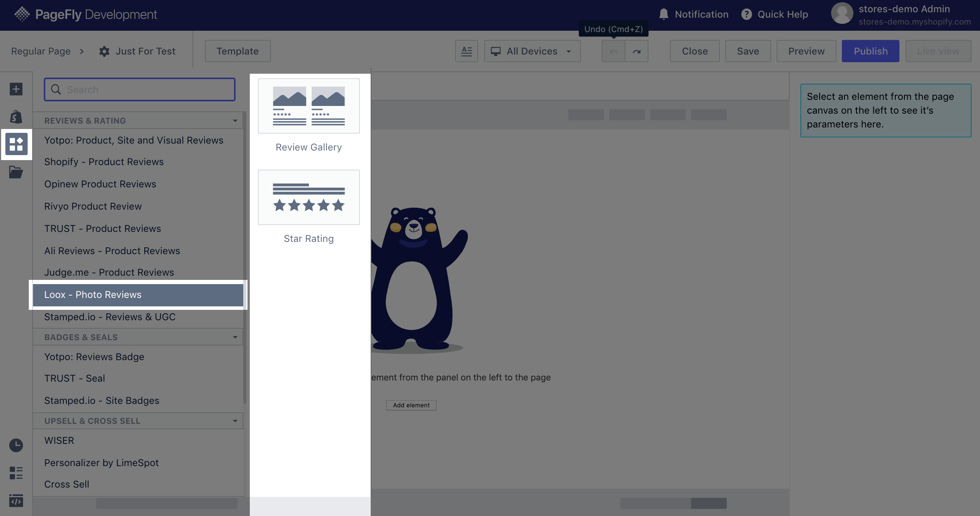Click the element list horizontal scrollbar
This screenshot has width=980, height=516.
[x=167, y=503]
